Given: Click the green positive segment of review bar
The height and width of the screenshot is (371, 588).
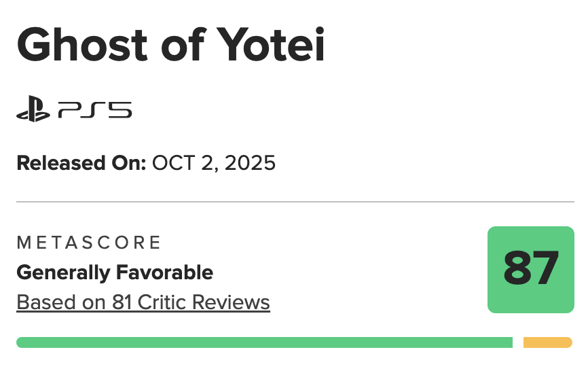Looking at the screenshot, I should pyautogui.click(x=264, y=342).
